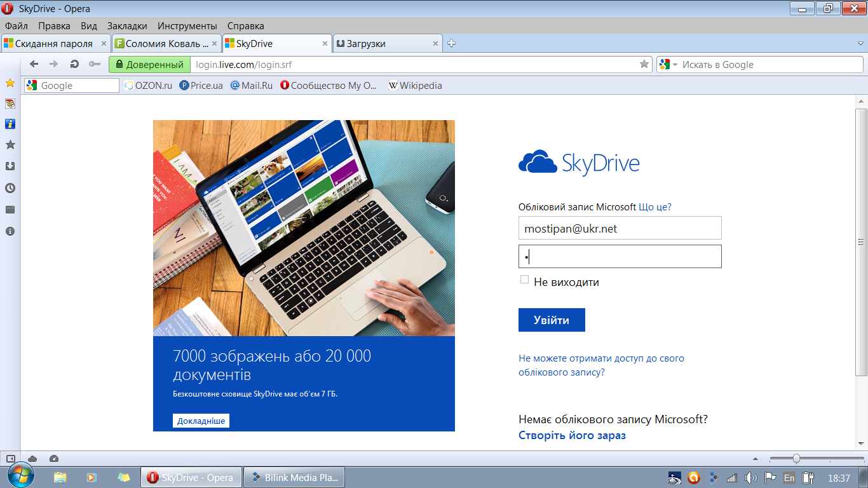Go back with the browser back arrow
This screenshot has width=868, height=488.
click(x=34, y=64)
